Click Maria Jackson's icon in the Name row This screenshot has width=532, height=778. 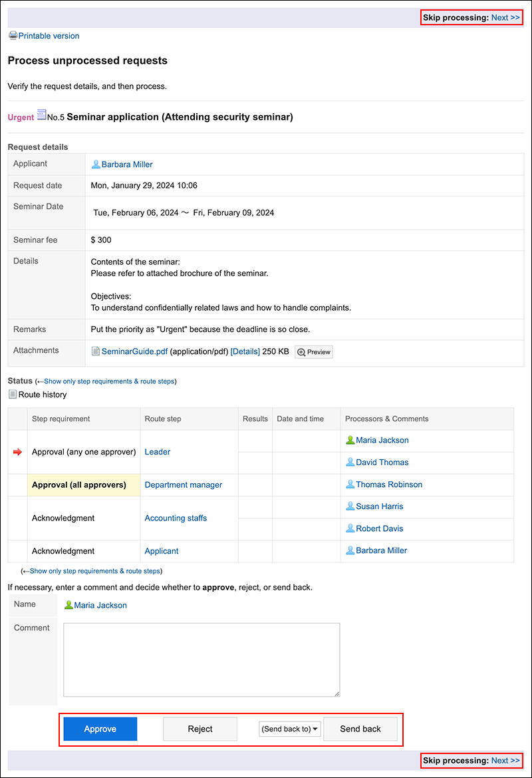tap(68, 605)
